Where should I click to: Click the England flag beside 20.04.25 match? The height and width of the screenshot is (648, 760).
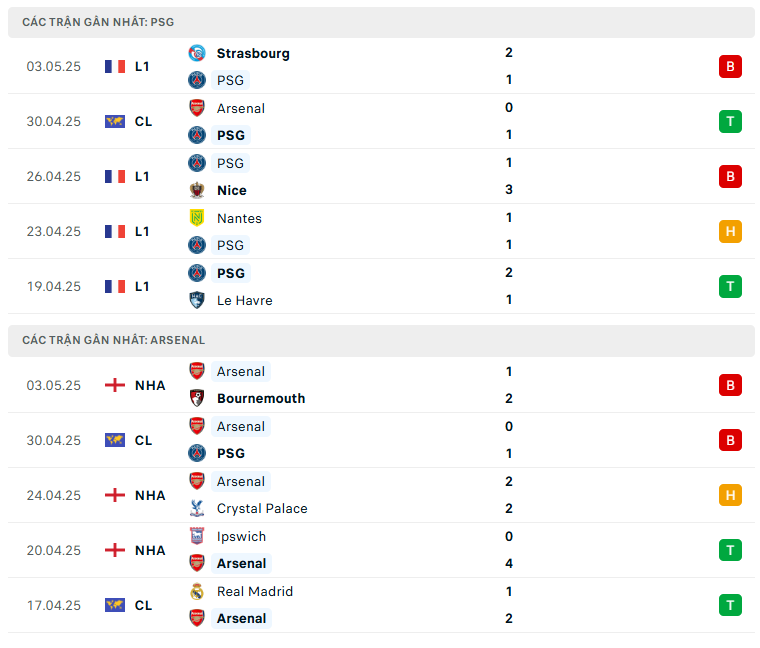[115, 550]
